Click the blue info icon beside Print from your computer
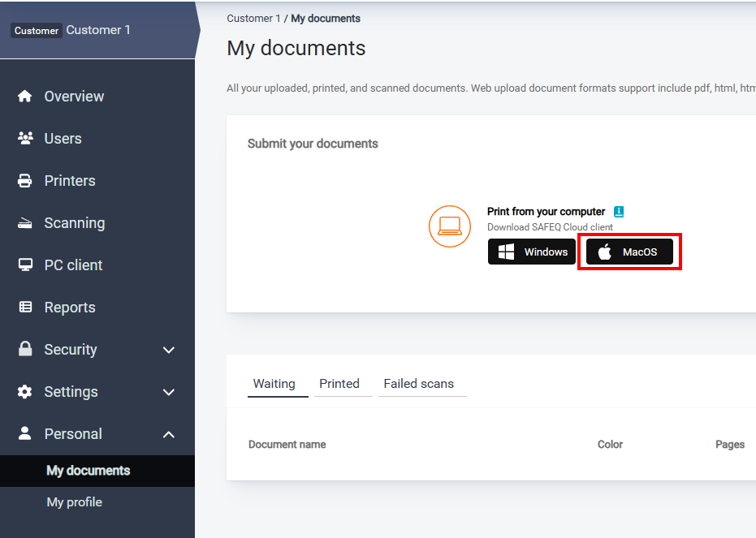 [619, 212]
